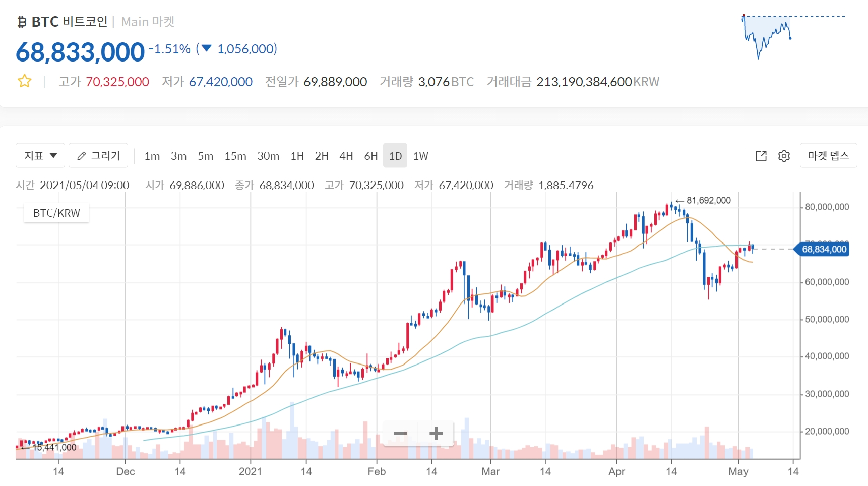
Task: Switch to 15m interval
Action: tap(235, 156)
